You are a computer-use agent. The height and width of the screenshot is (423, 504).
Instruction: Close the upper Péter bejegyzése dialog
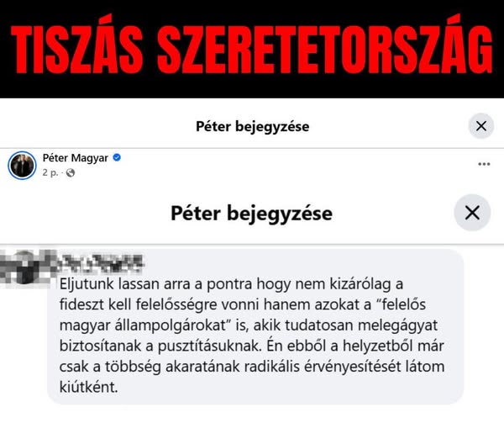coord(480,126)
